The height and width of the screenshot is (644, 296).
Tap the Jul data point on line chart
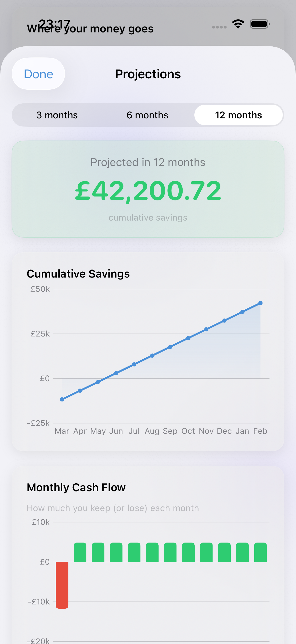click(x=134, y=364)
